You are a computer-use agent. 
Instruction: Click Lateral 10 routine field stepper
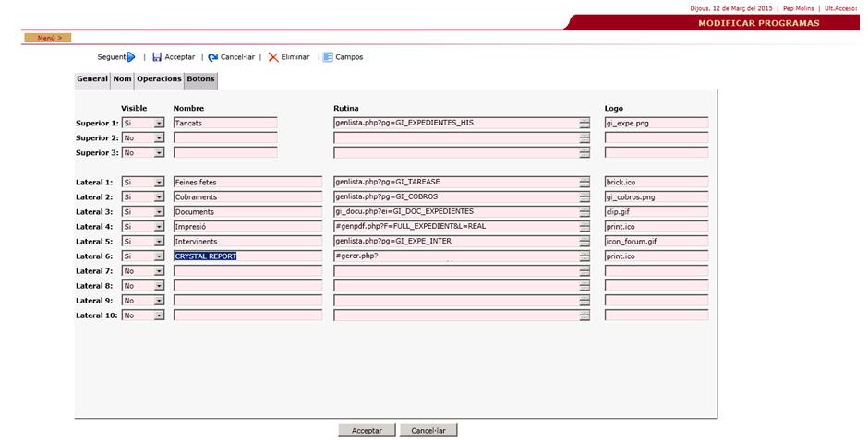(x=585, y=315)
